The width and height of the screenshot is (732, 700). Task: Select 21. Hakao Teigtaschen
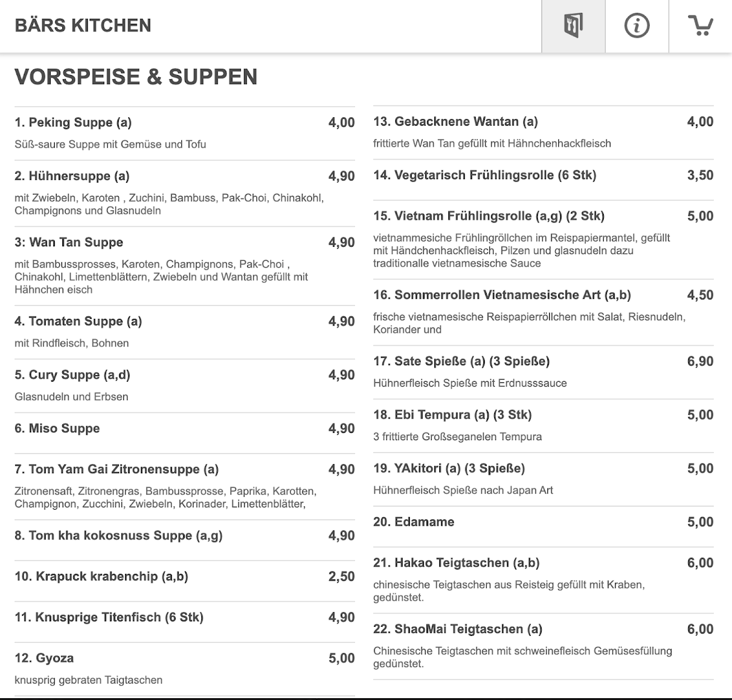click(x=544, y=580)
